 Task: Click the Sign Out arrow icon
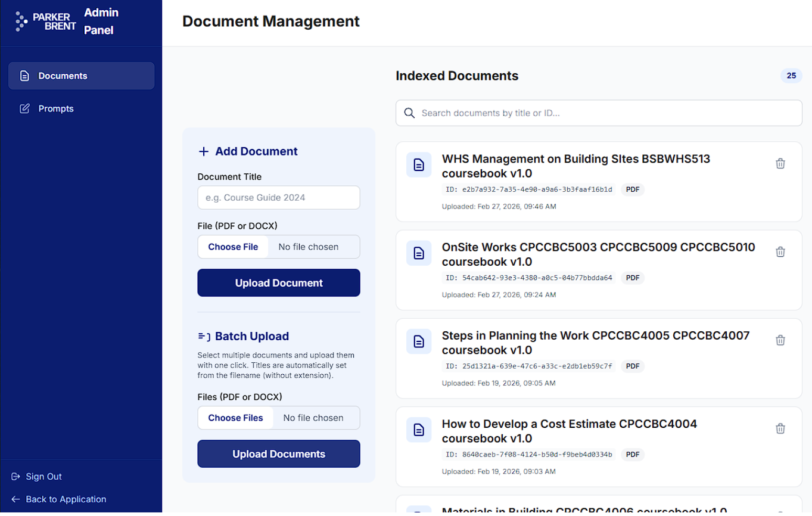click(x=15, y=476)
